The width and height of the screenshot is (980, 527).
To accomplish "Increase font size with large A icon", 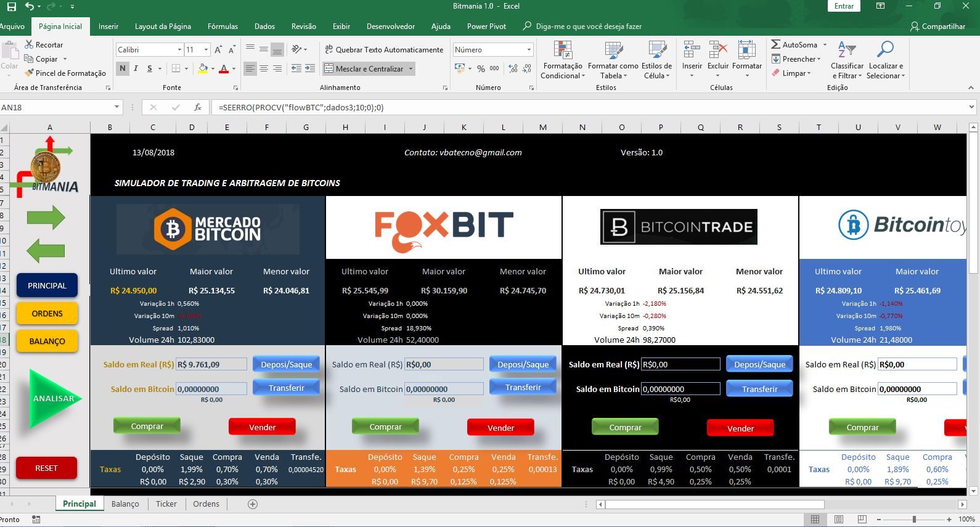I will [x=218, y=49].
